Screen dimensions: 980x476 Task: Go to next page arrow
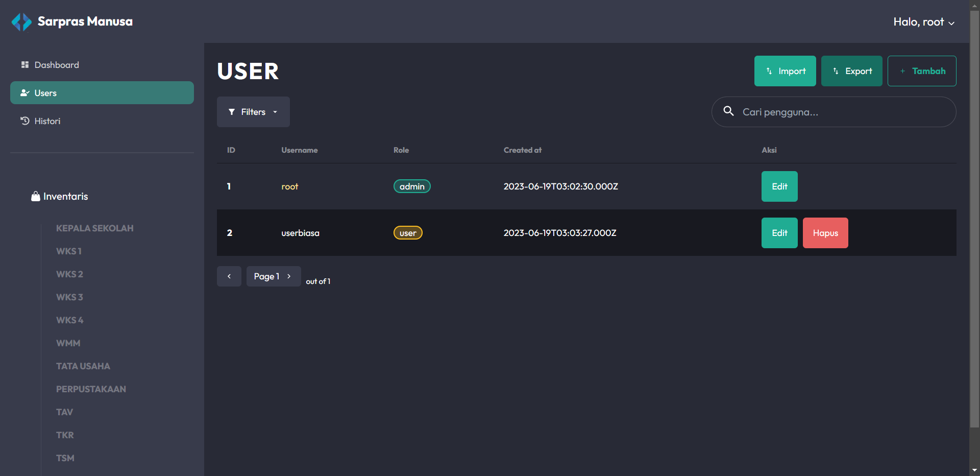(289, 276)
